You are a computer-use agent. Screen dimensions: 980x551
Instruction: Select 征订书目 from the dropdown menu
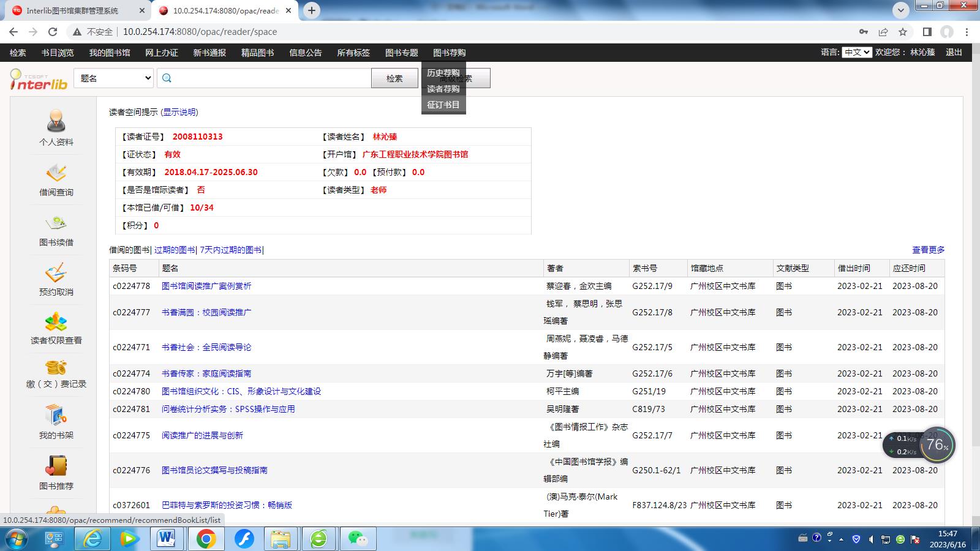443,105
